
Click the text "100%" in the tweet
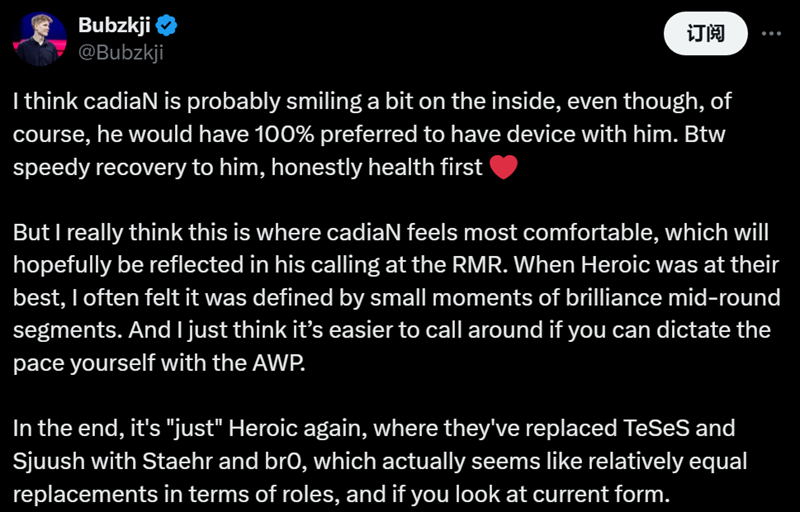click(284, 135)
